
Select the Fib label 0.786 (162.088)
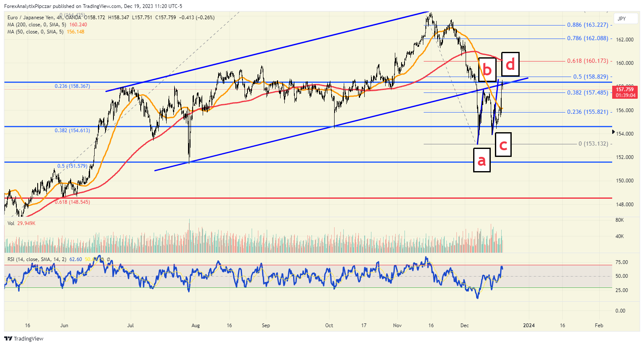(587, 38)
